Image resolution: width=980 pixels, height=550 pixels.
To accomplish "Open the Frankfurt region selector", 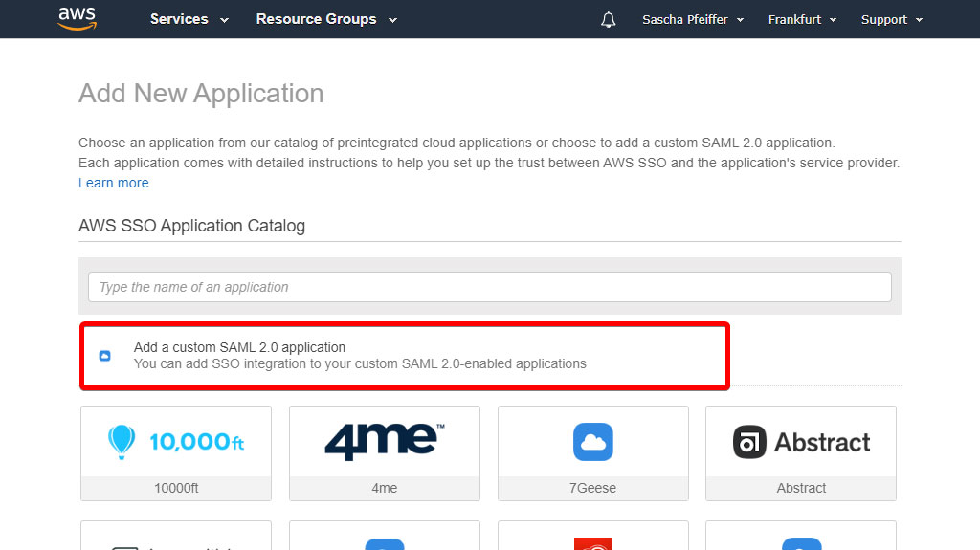I will pyautogui.click(x=802, y=19).
